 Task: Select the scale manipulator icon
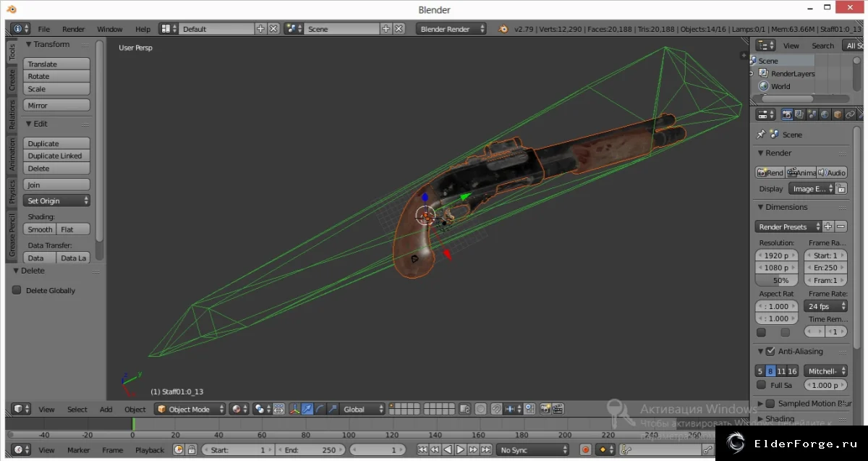point(332,409)
